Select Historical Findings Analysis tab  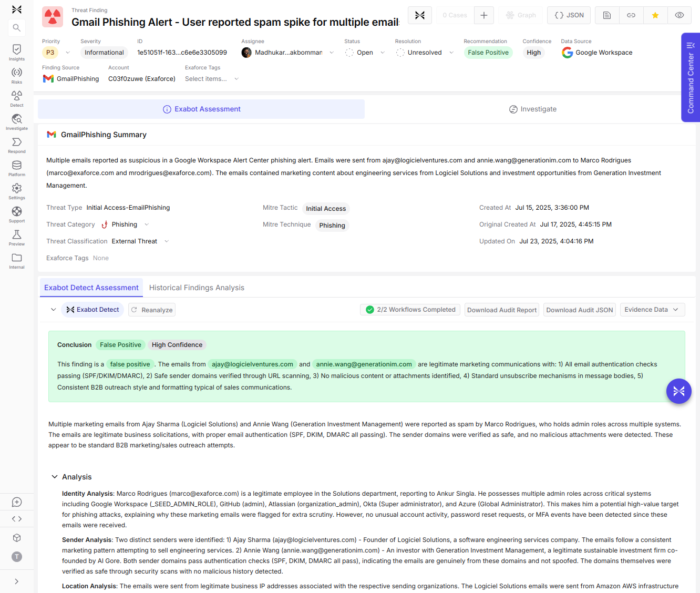coord(197,288)
